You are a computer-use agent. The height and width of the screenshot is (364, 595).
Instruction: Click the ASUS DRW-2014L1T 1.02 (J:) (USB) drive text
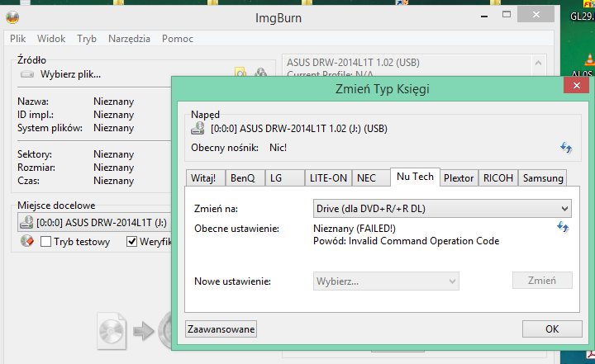[299, 129]
